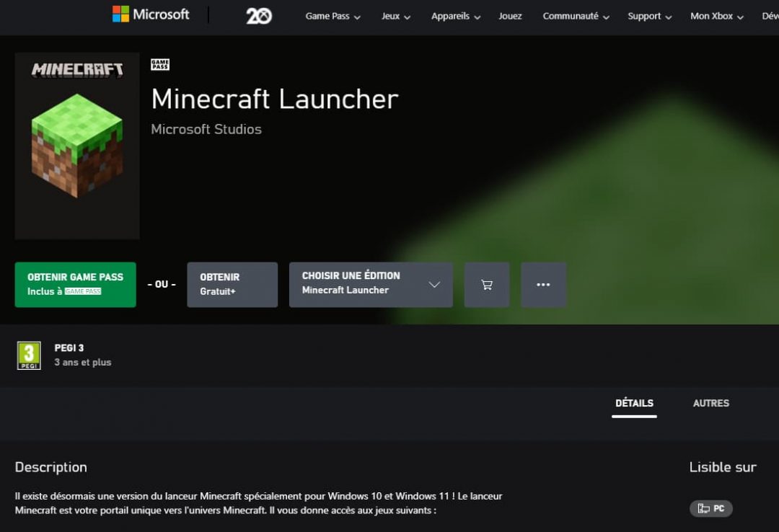Click the PC platform badge under Lisible sur
This screenshot has height=532, width=779.
pos(710,508)
